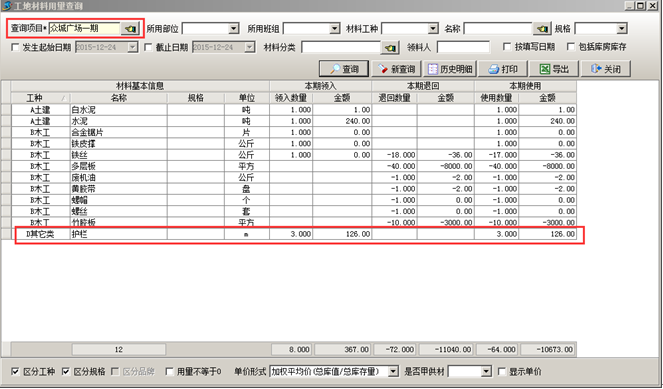Click the 打印 printer button

(502, 69)
